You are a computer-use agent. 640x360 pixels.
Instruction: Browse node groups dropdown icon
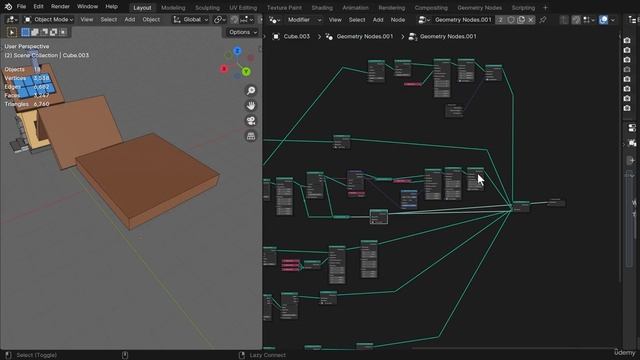click(x=424, y=20)
